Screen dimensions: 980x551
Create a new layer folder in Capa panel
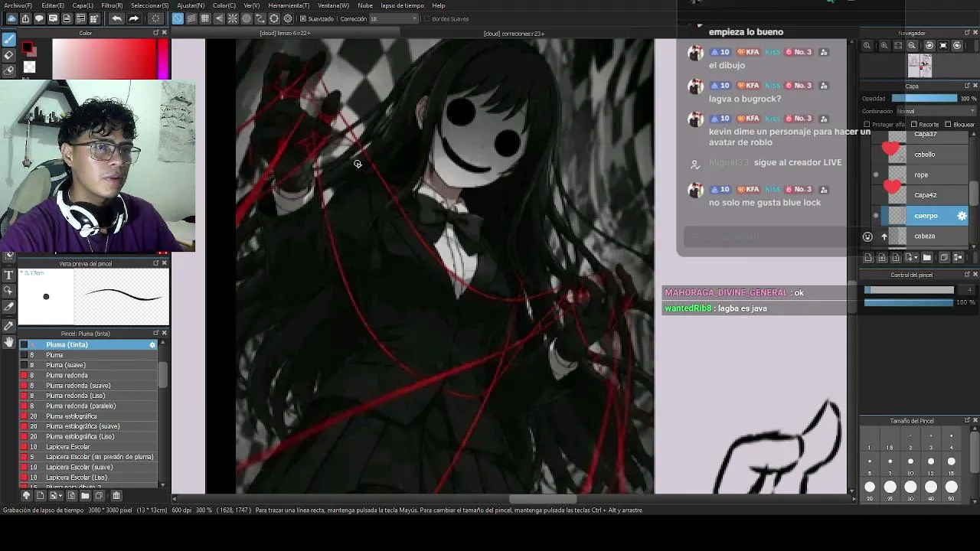pyautogui.click(x=927, y=258)
